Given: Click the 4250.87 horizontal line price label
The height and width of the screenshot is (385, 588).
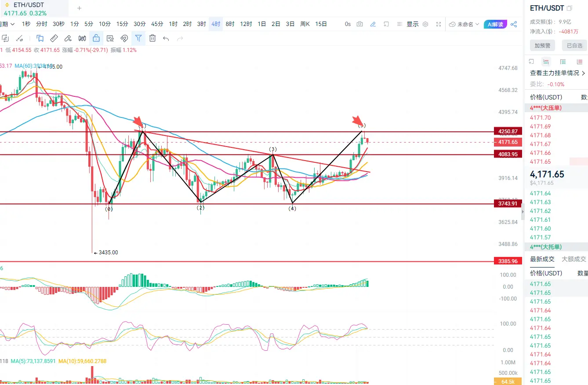Looking at the screenshot, I should coord(508,131).
